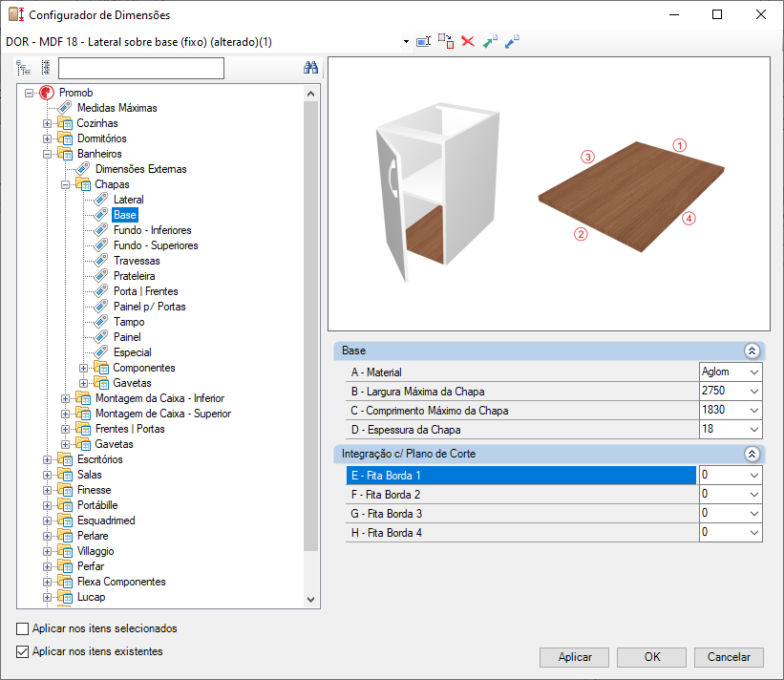
Task: Click the Finesse folder icon
Action: point(65,490)
